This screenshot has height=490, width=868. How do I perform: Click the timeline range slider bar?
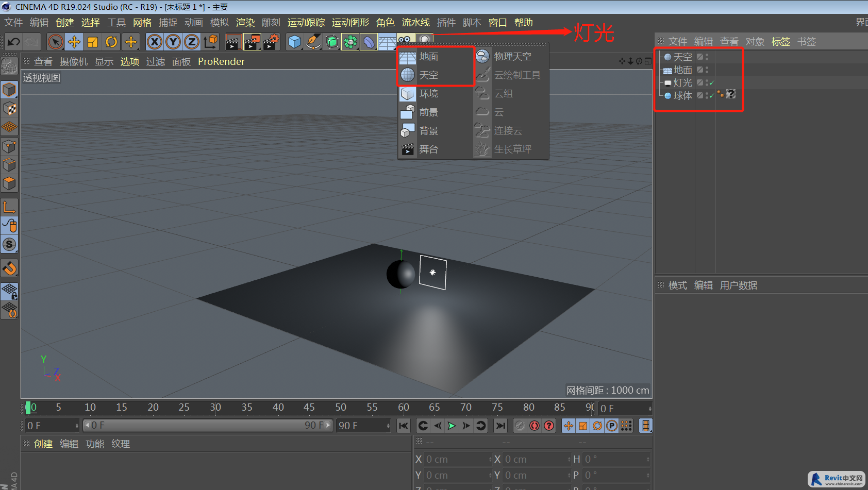pyautogui.click(x=208, y=426)
